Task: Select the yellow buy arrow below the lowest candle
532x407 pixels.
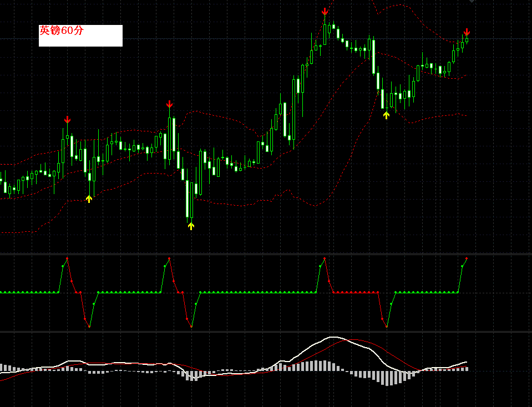Action: tap(191, 225)
